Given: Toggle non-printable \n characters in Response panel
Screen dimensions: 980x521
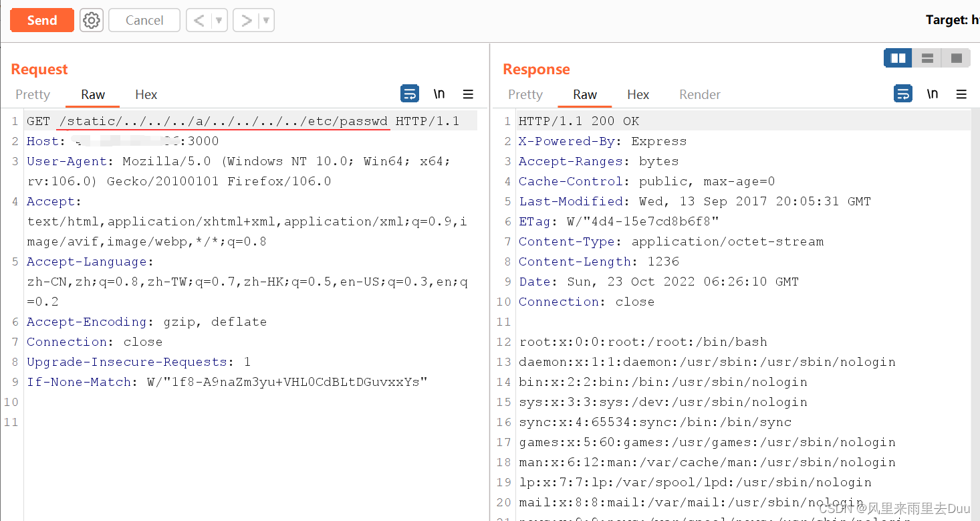Looking at the screenshot, I should coord(933,94).
